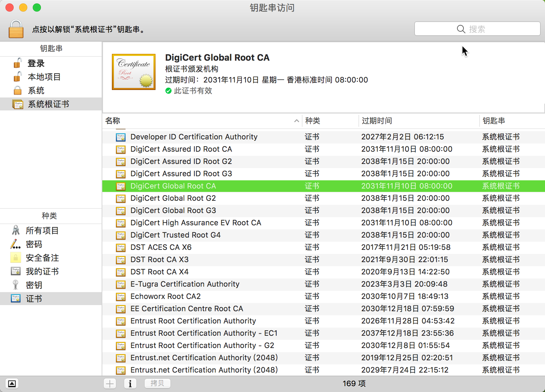Click the padlock to unlock System Roots keychain
545x392 pixels.
point(16,29)
